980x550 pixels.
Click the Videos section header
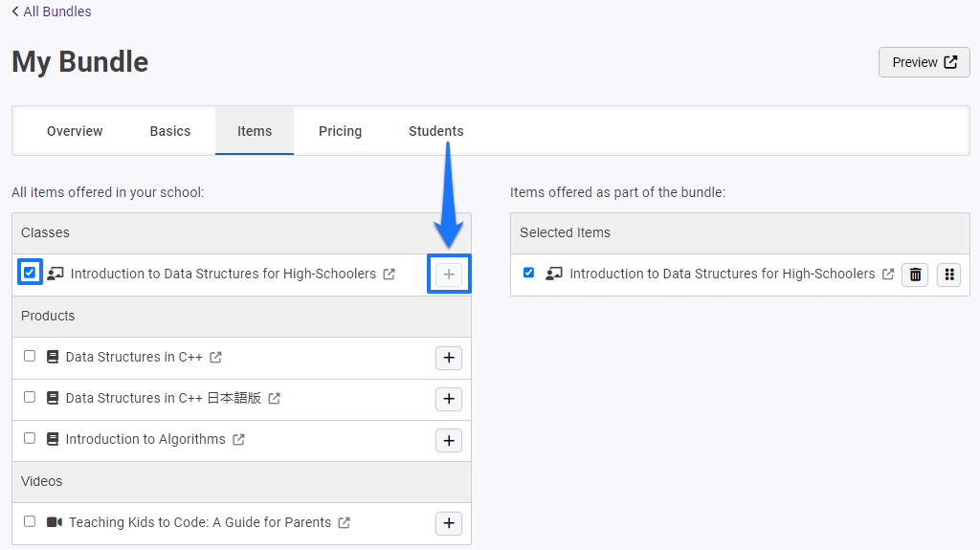241,481
